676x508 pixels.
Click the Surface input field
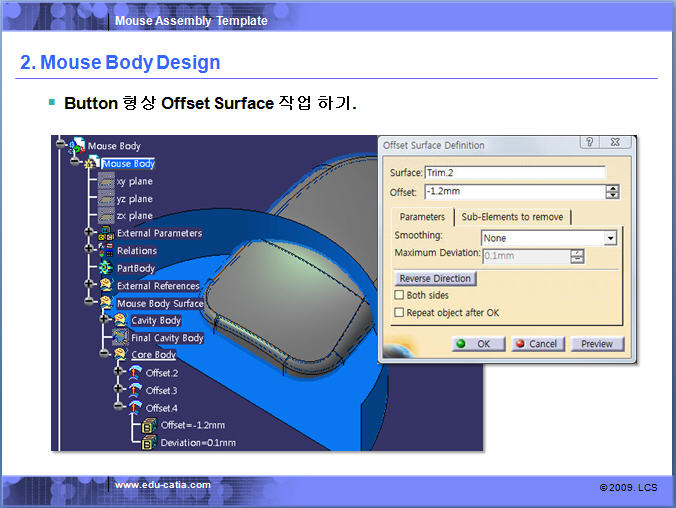(514, 173)
